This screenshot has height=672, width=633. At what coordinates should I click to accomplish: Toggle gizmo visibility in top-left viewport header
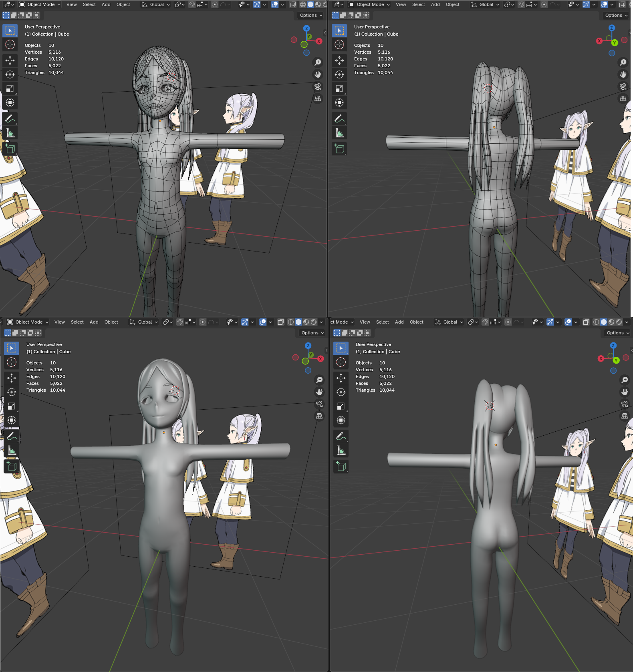[257, 4]
